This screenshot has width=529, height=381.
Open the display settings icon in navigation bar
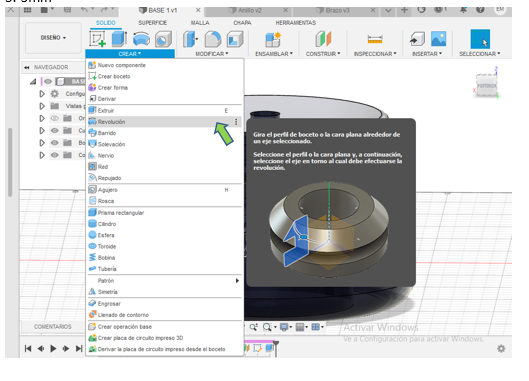[284, 327]
